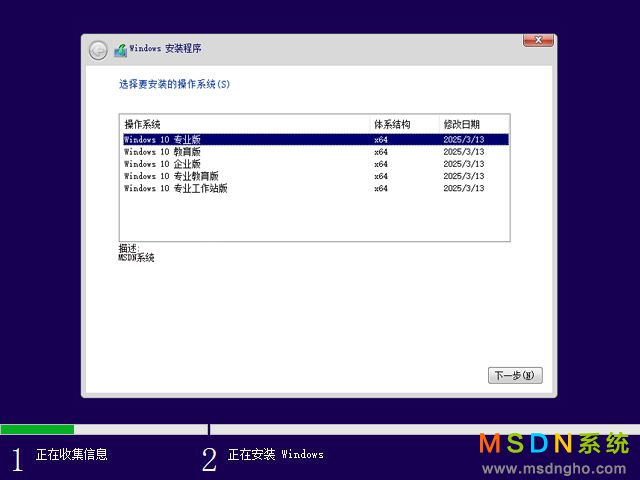
Task: Click the MSDN系统 description text
Action: 136,258
